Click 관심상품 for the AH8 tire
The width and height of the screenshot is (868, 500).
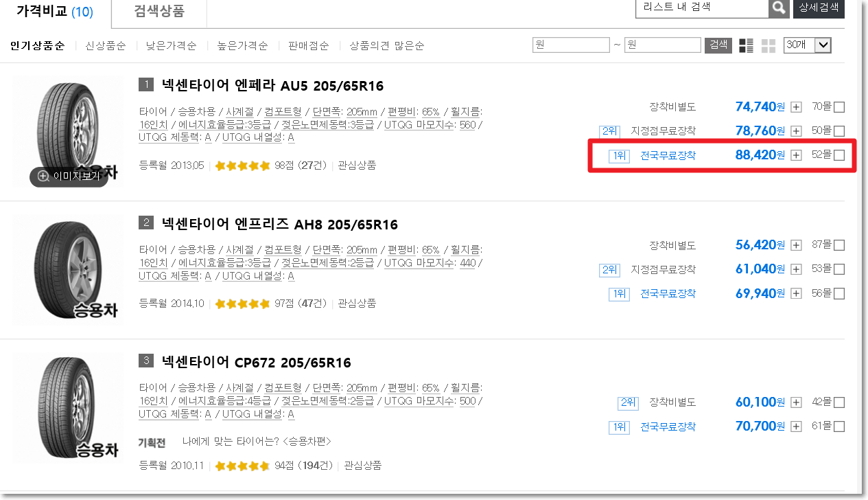point(357,304)
